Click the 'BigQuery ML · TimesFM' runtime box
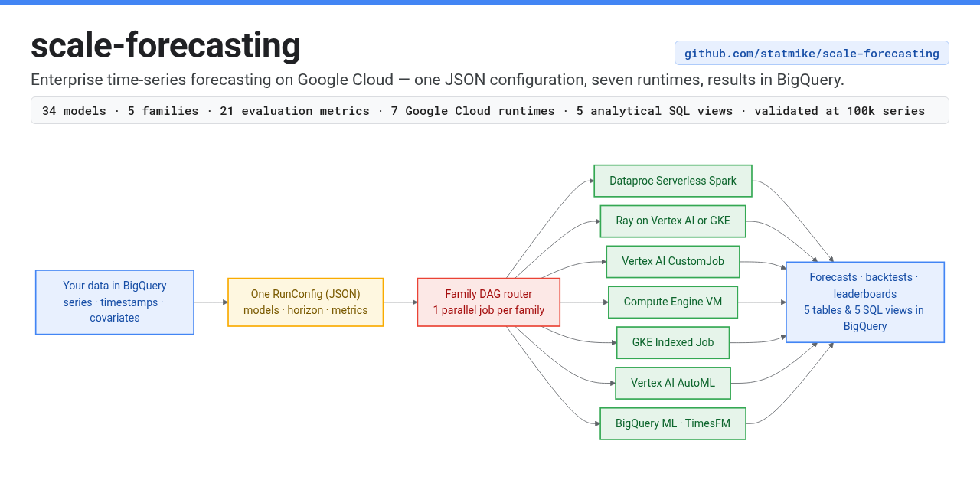Screen dimensions: 980x490 tap(673, 423)
